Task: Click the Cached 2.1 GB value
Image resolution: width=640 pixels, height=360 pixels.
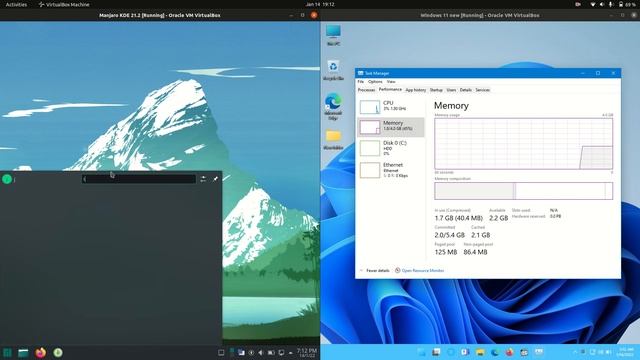Action: 480,235
